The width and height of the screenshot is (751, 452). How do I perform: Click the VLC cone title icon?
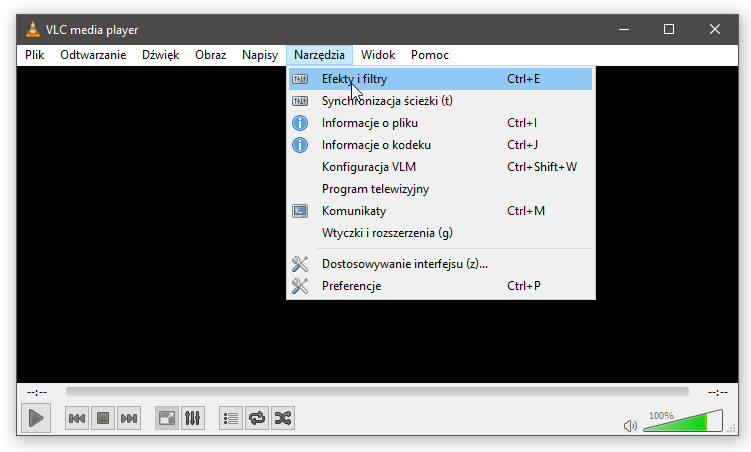(x=33, y=29)
